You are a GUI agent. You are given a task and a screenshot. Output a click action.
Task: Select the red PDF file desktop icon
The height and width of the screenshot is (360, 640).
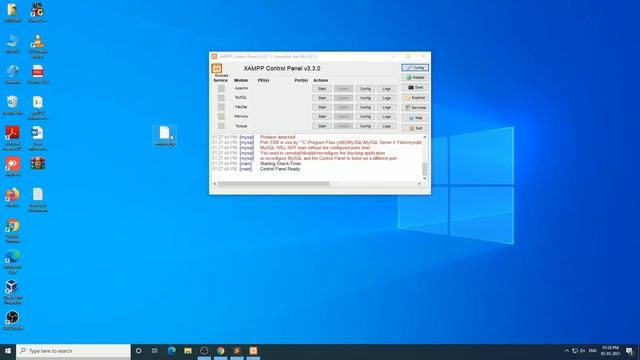tap(38, 75)
